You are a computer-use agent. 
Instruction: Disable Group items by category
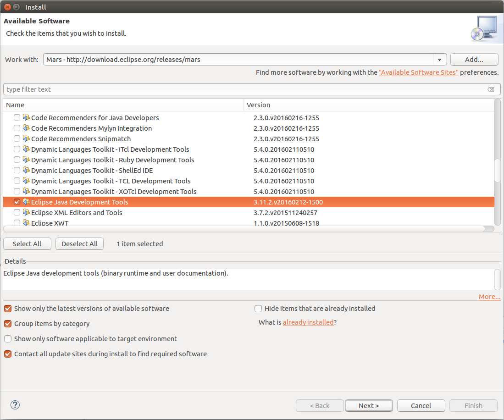7,323
